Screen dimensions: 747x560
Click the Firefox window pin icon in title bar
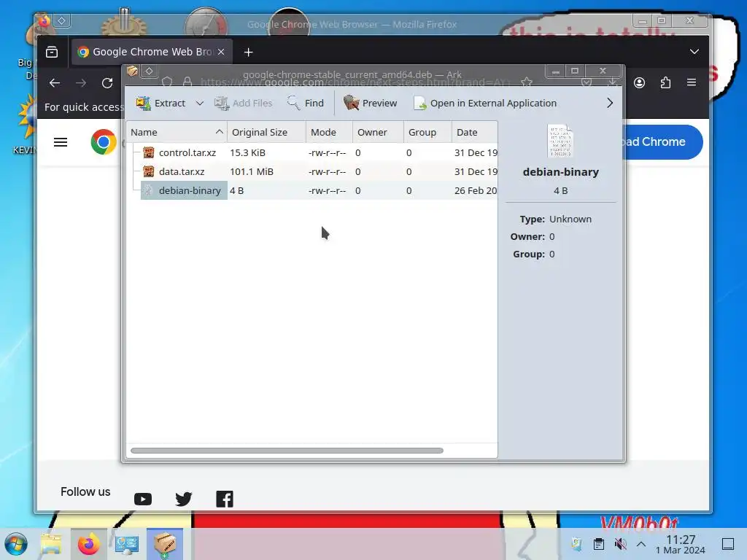click(62, 20)
